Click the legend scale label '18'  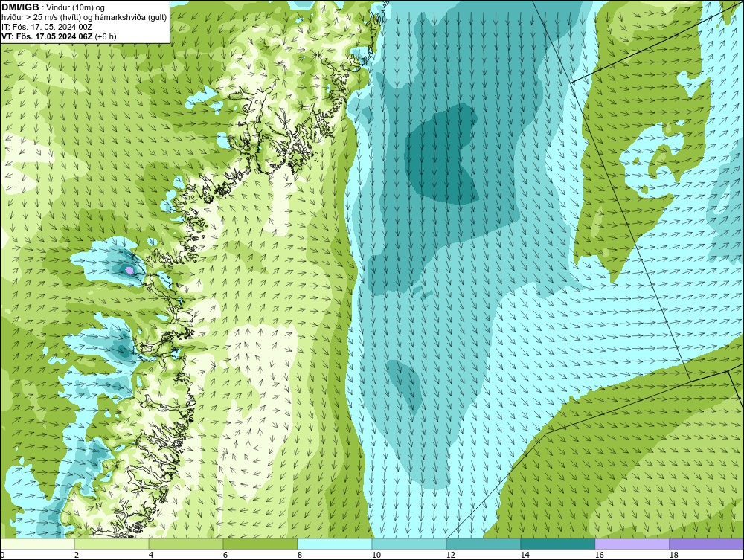click(x=673, y=555)
